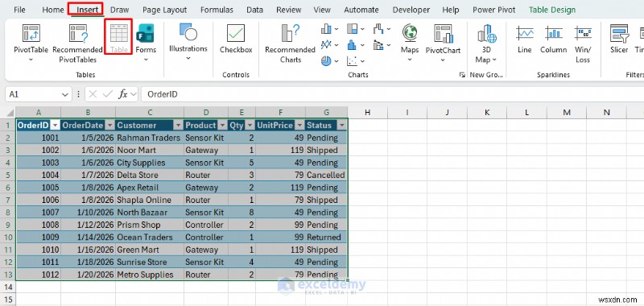Click the 3D Map icon

point(487,33)
